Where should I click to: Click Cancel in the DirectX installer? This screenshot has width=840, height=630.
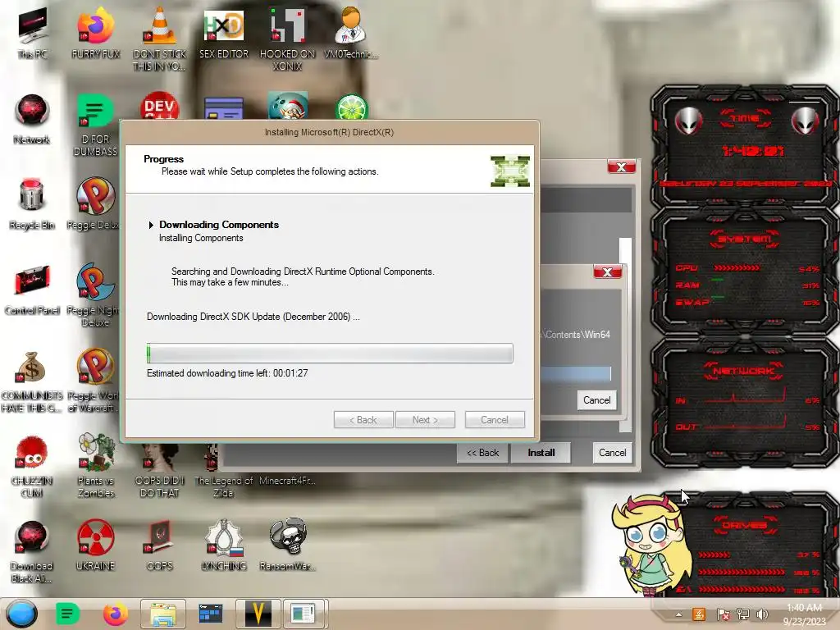pyautogui.click(x=495, y=419)
